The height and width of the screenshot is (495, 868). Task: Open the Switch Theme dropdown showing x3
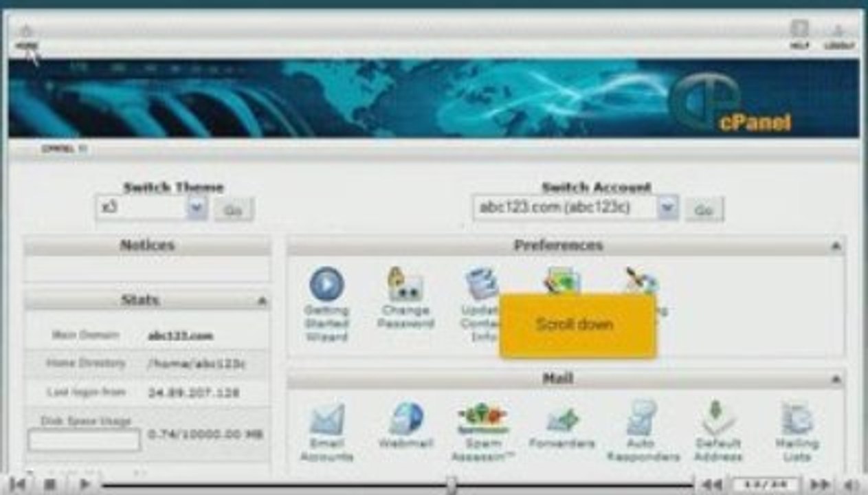coord(151,208)
